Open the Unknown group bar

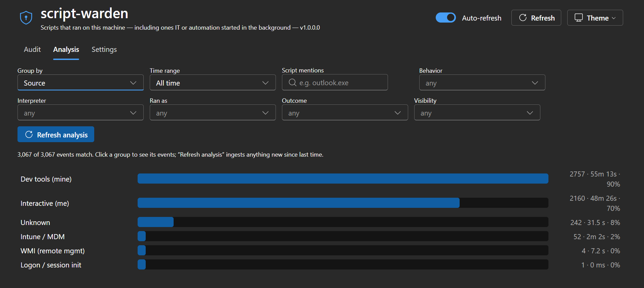coord(343,222)
